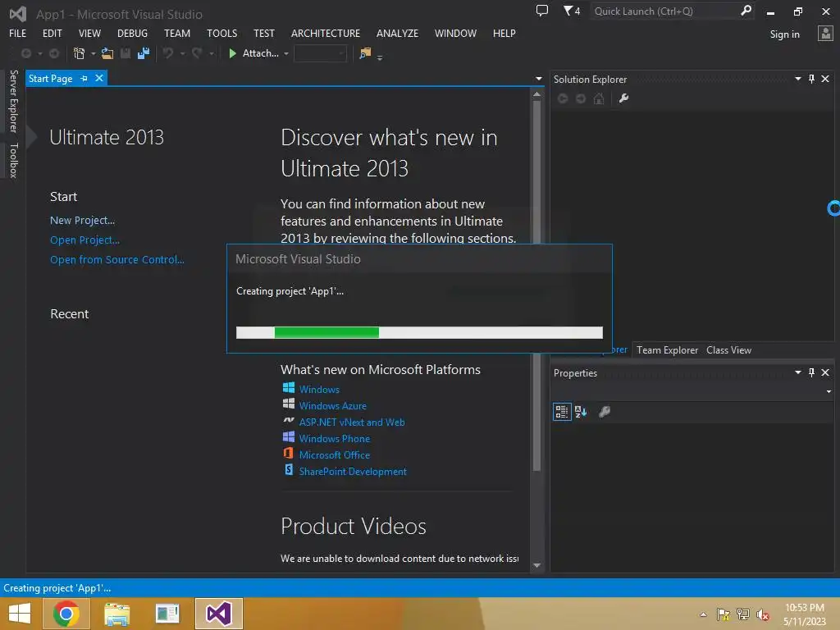Click the Sign in link
Screen dimensions: 840x630
[x=784, y=34]
